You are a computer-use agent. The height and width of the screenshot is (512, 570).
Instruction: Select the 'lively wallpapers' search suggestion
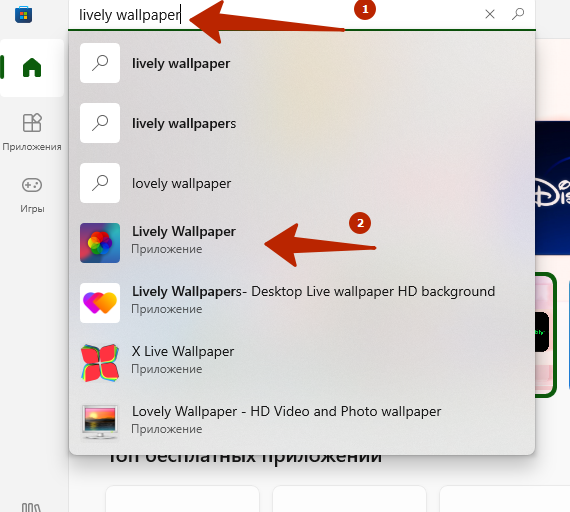click(x=302, y=123)
